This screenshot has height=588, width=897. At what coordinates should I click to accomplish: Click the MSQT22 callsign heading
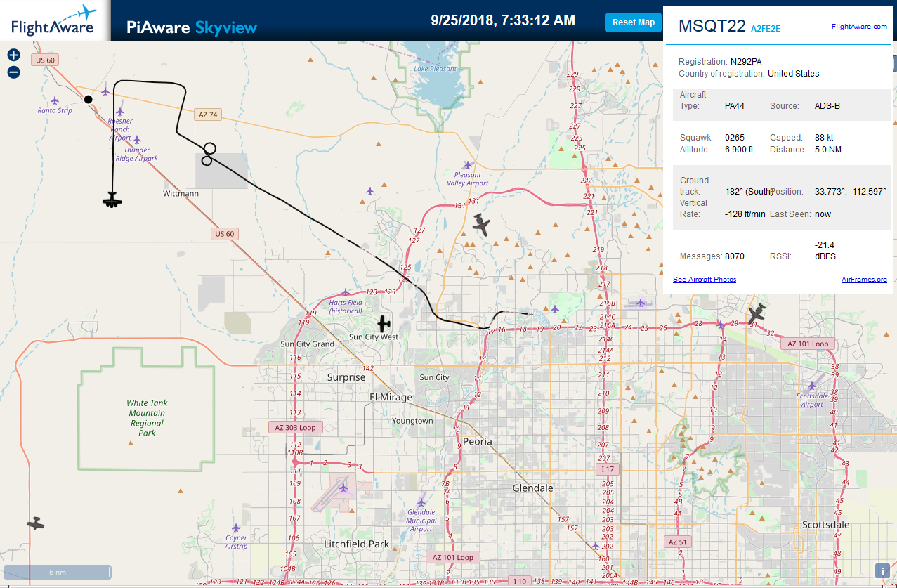712,26
